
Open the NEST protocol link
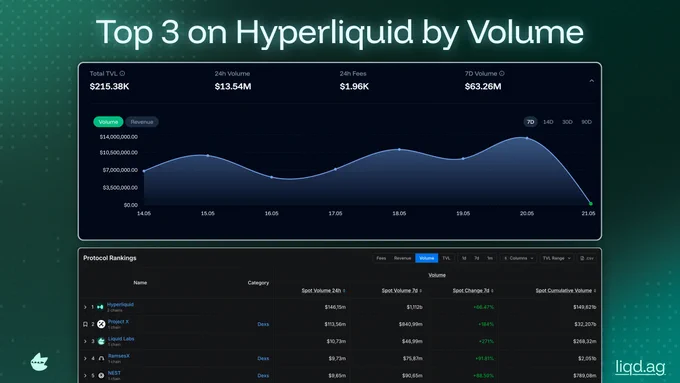point(114,373)
